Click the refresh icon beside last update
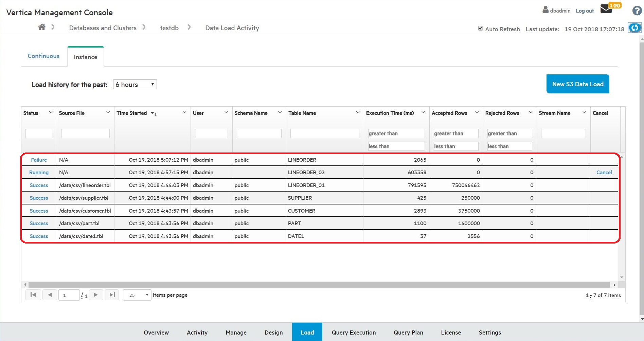The width and height of the screenshot is (644, 341). (634, 28)
